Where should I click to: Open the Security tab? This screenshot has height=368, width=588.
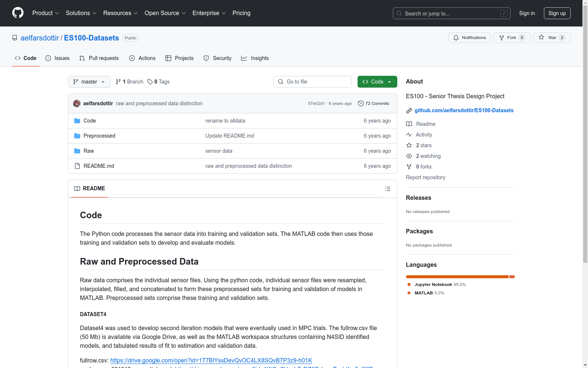point(218,58)
